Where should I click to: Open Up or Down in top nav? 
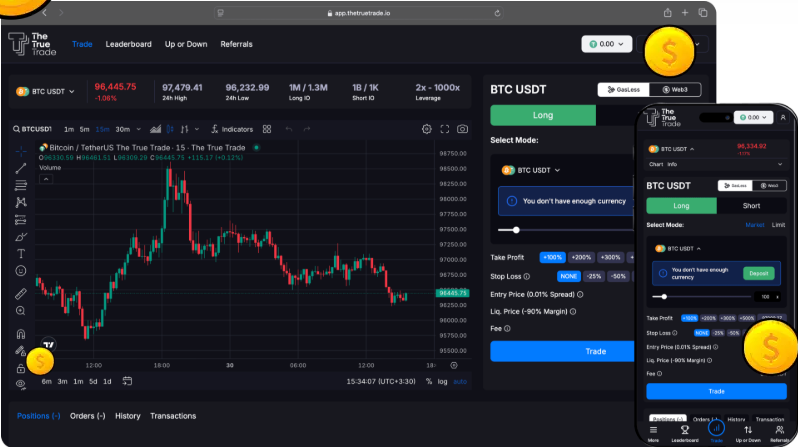click(x=186, y=44)
